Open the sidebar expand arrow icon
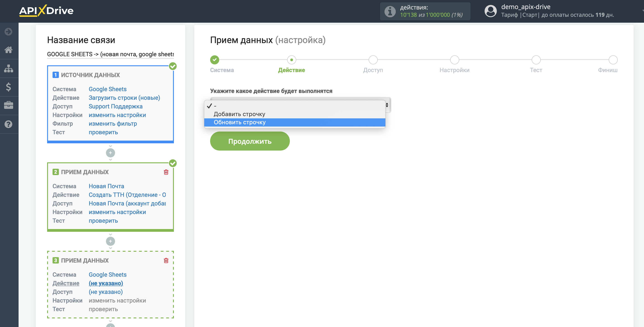644x327 pixels. pyautogui.click(x=9, y=32)
